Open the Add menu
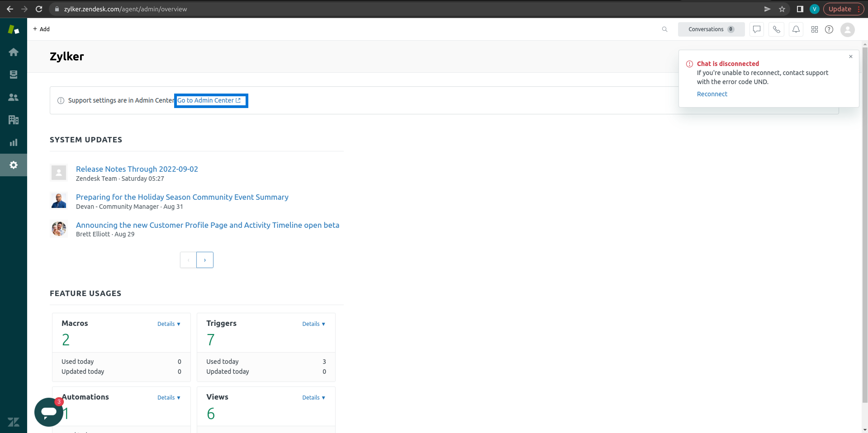Image resolution: width=868 pixels, height=433 pixels. pos(41,29)
